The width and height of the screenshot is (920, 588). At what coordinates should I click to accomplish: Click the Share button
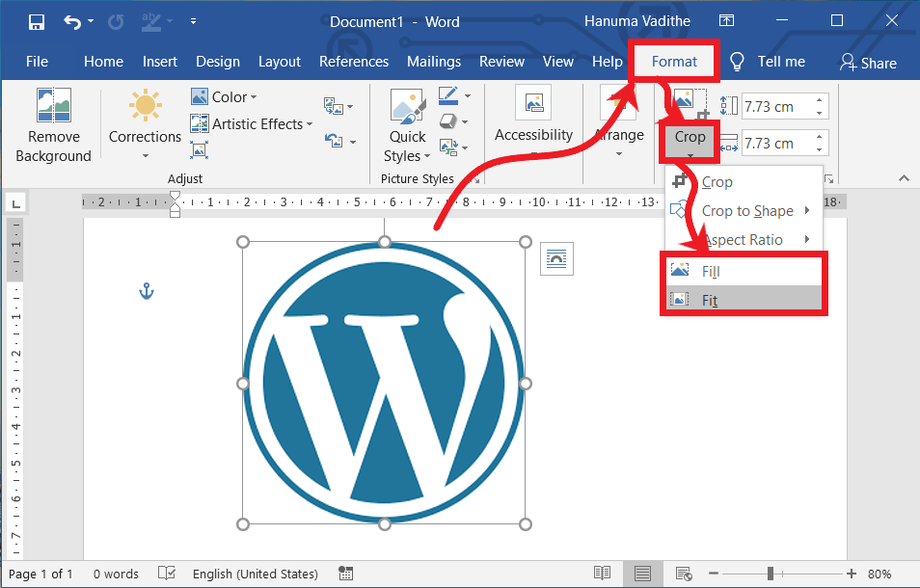tap(867, 63)
